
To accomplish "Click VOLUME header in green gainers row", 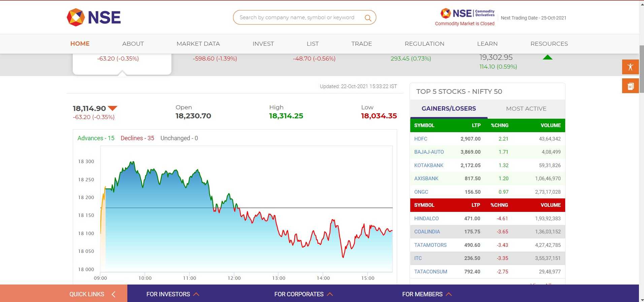I will click(551, 125).
